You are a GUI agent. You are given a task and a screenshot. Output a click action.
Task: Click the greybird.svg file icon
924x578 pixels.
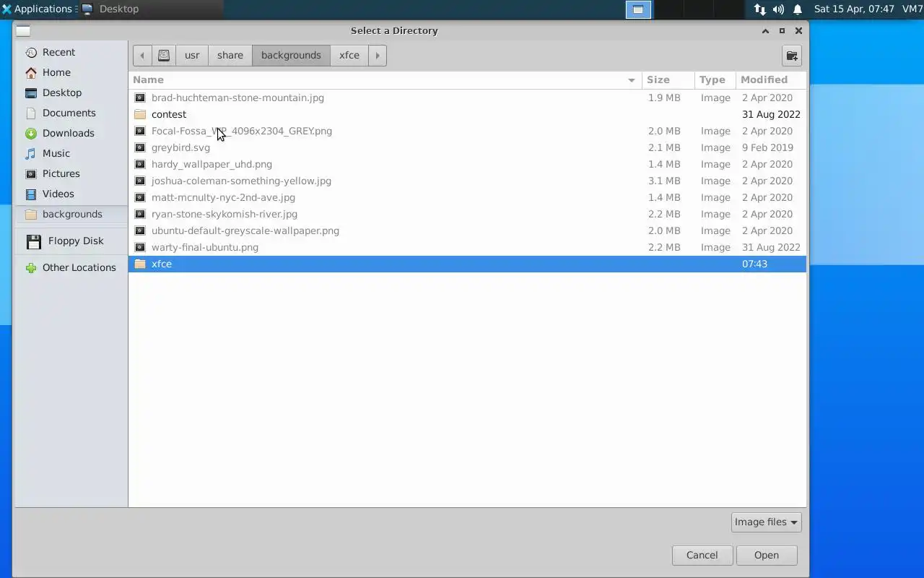click(140, 147)
